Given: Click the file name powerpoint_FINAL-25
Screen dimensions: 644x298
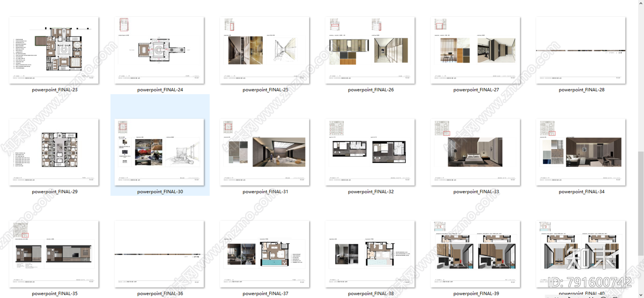Looking at the screenshot, I should pos(266,90).
